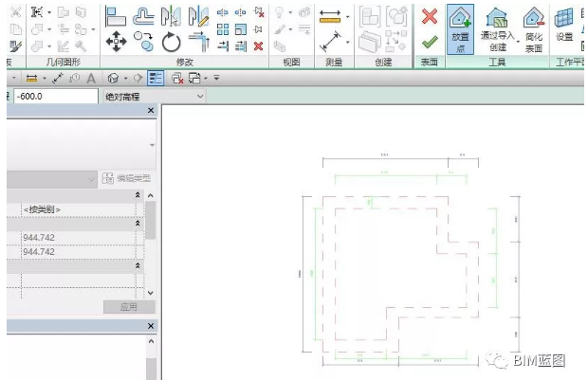Click the -600.0 elevation input field
This screenshot has height=380, width=588.
(x=56, y=97)
